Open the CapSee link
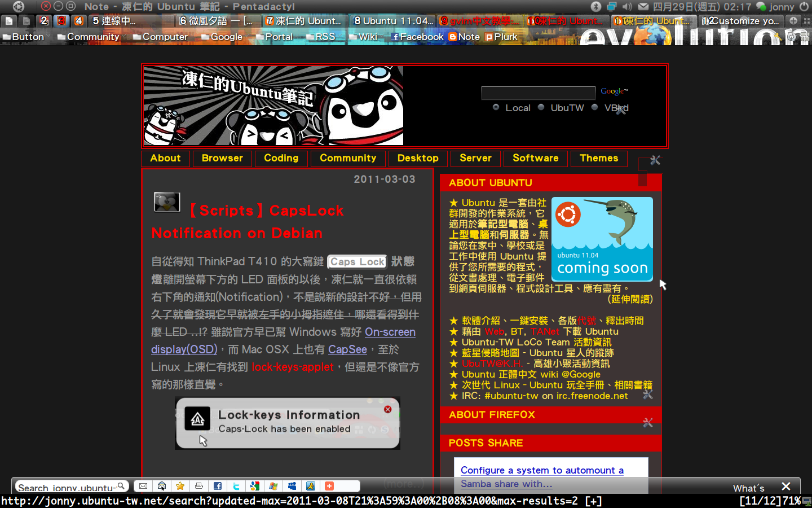The image size is (812, 508). tap(347, 349)
